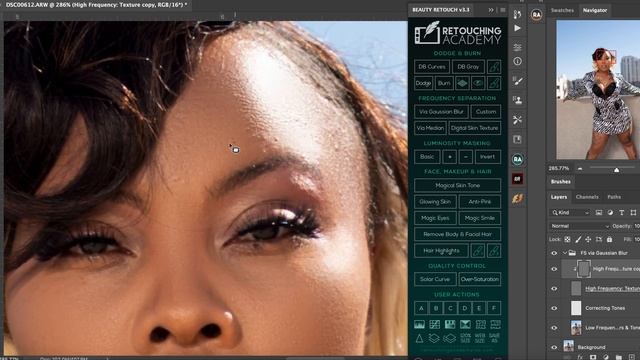Image resolution: width=640 pixels, height=360 pixels.
Task: Click the histogram icon below User Actions
Action: [420, 324]
